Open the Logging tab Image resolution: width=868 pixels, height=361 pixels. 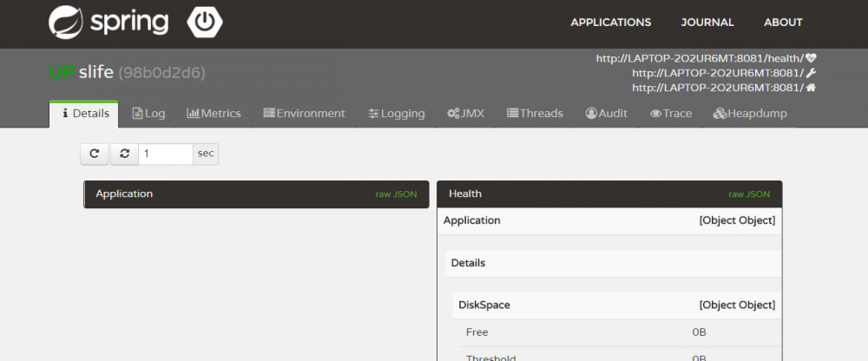tap(397, 114)
